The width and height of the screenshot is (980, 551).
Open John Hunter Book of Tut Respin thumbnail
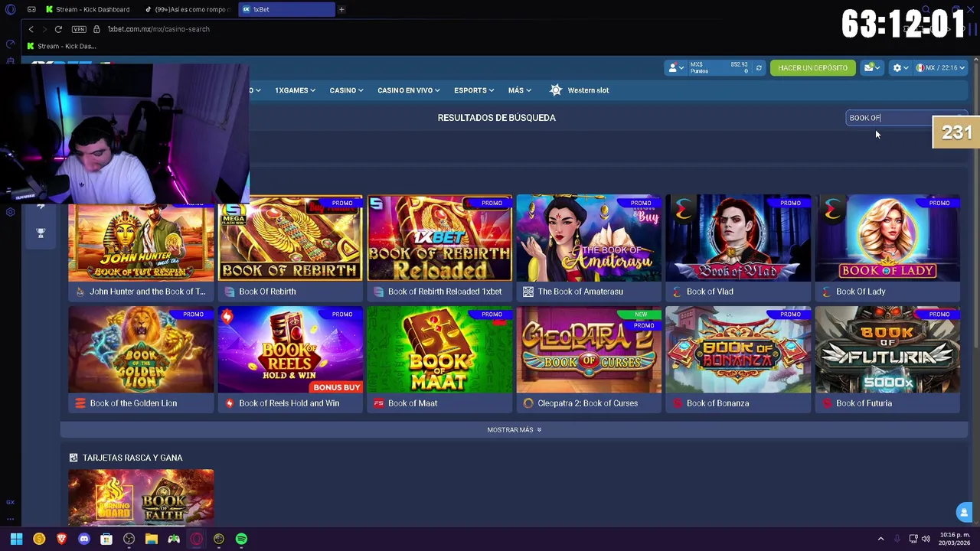click(x=141, y=238)
